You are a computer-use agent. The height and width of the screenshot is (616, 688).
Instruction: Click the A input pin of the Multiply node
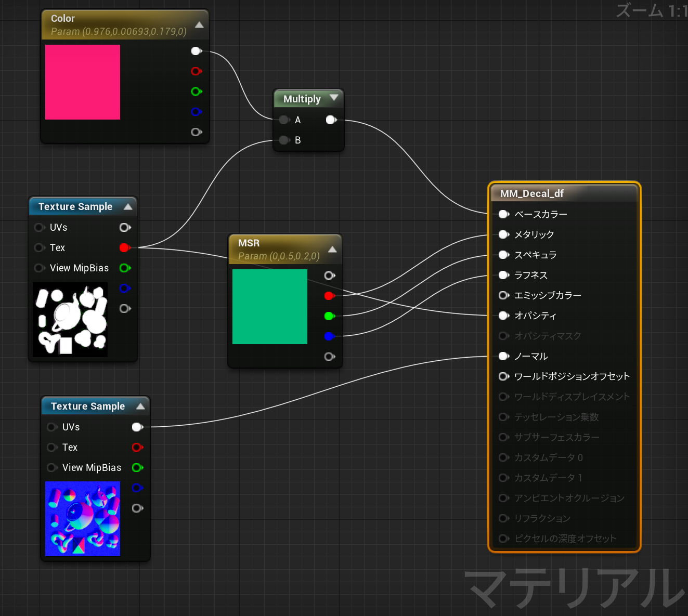click(x=284, y=120)
